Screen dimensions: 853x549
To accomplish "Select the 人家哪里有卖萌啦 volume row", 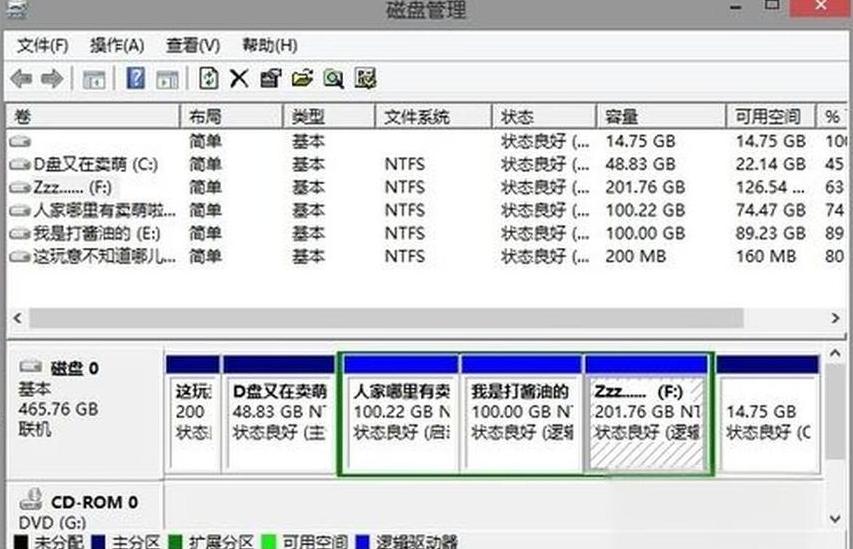I will click(427, 211).
